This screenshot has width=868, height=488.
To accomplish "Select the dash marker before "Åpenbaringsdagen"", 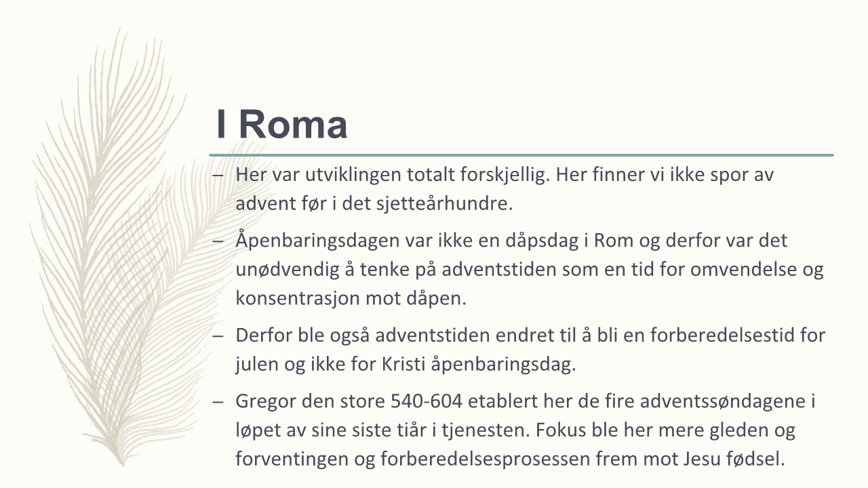I will (218, 241).
